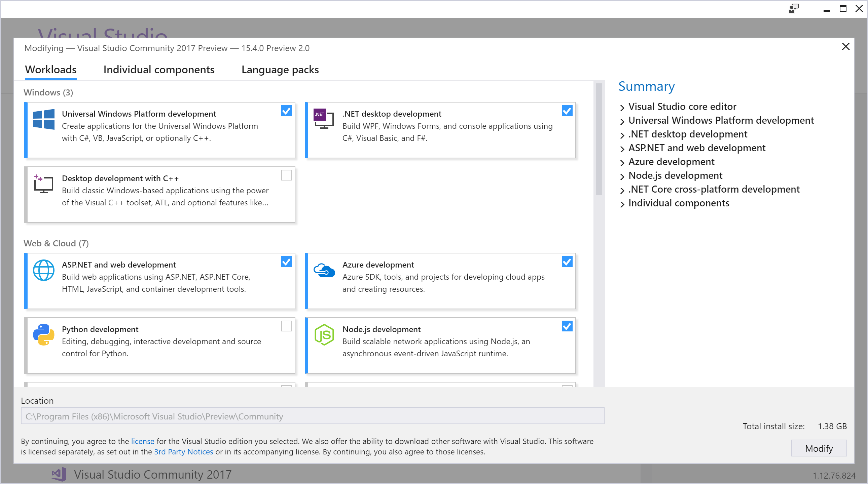Switch to Individual components tab
The width and height of the screenshot is (868, 484).
[x=159, y=70]
